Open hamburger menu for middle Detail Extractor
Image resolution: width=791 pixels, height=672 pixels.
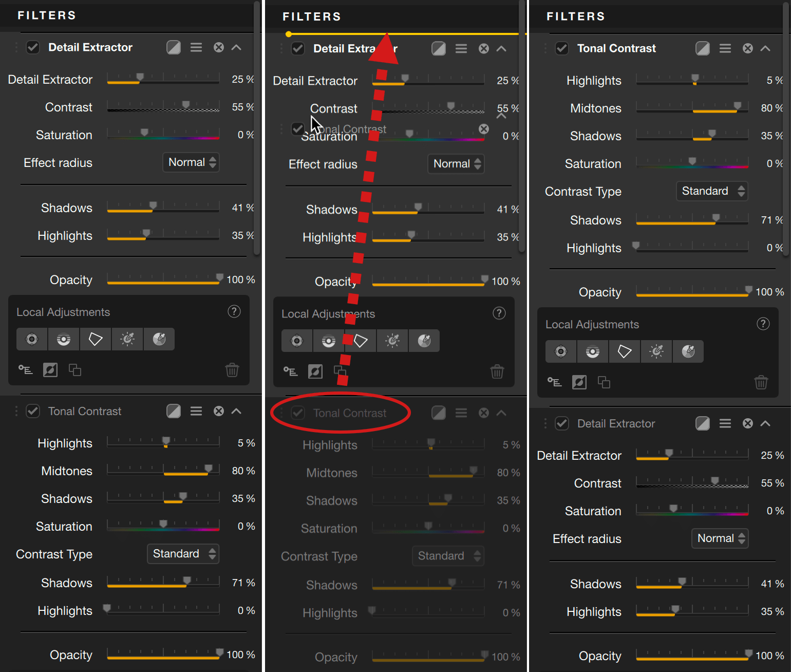(461, 49)
